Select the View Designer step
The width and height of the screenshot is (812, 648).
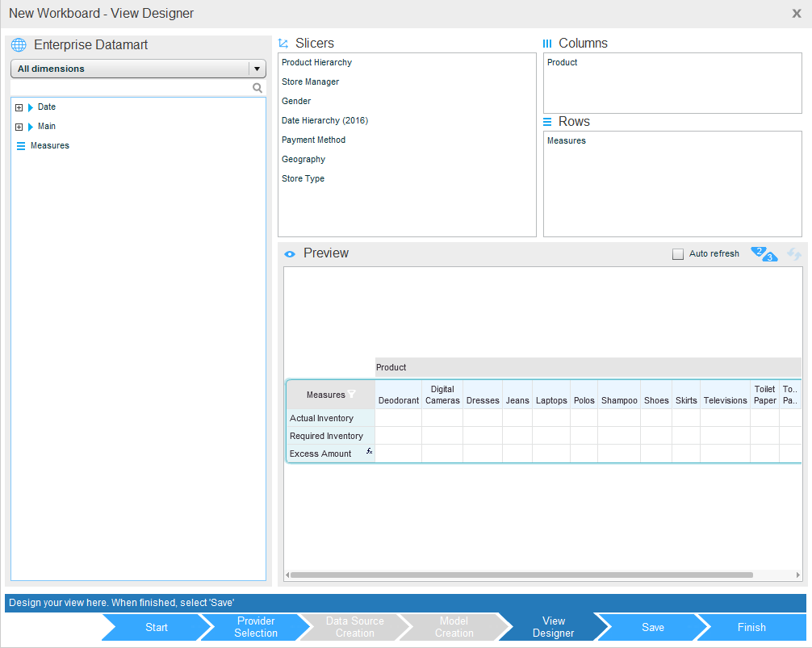tap(553, 627)
